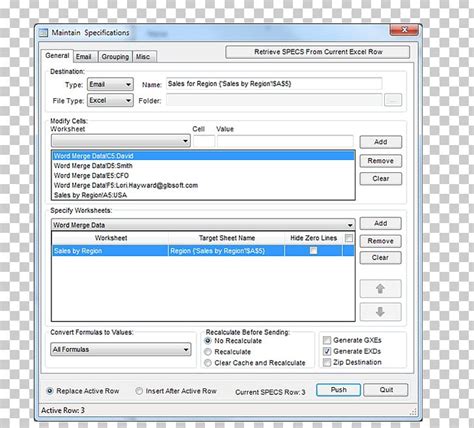The width and height of the screenshot is (474, 428).
Task: Click the Folder input field
Action: [274, 100]
